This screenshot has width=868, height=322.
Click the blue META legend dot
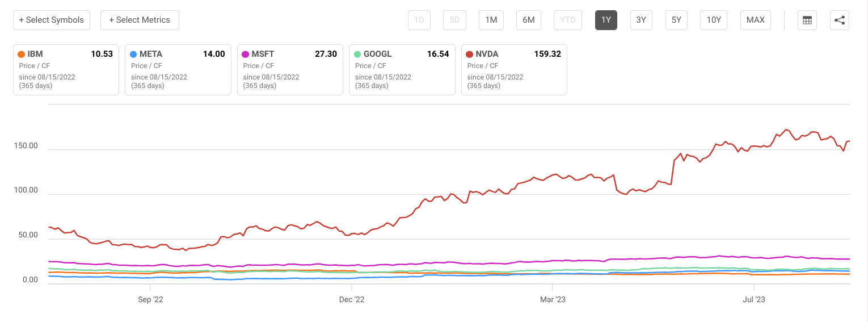click(x=133, y=55)
